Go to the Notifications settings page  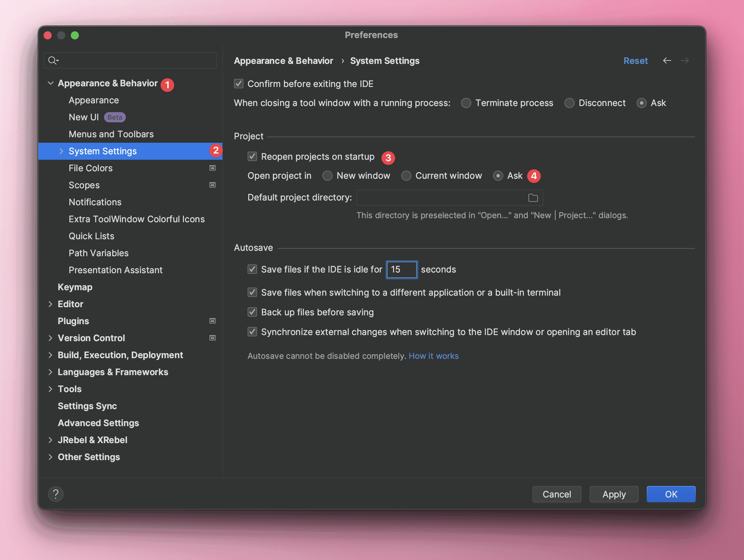95,202
